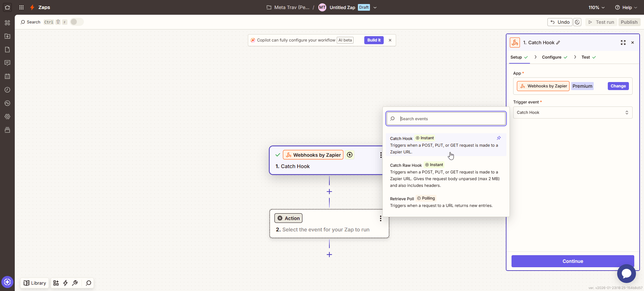Focus the Search events field

(446, 119)
